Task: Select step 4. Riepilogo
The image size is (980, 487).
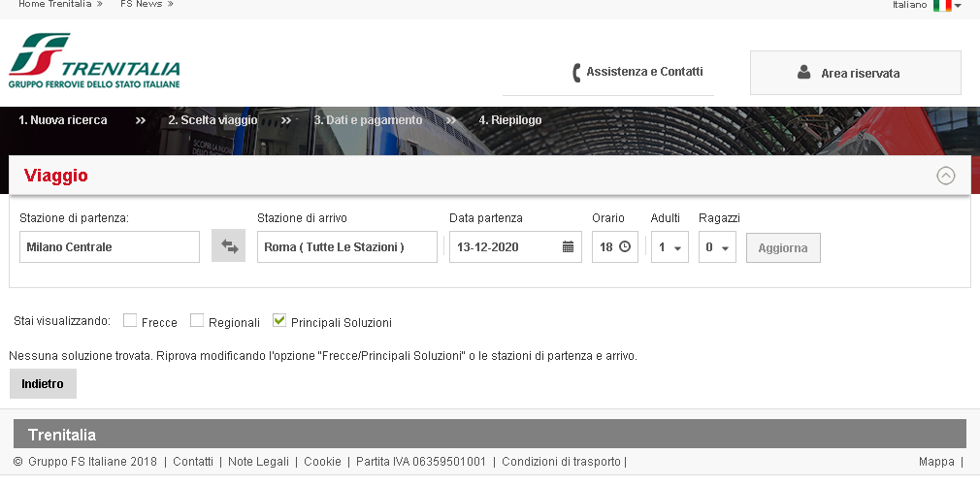Action: pos(510,120)
